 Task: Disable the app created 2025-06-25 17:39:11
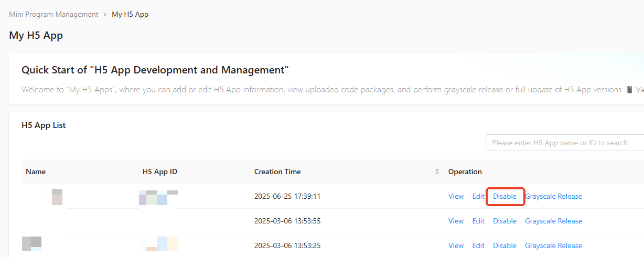[505, 196]
